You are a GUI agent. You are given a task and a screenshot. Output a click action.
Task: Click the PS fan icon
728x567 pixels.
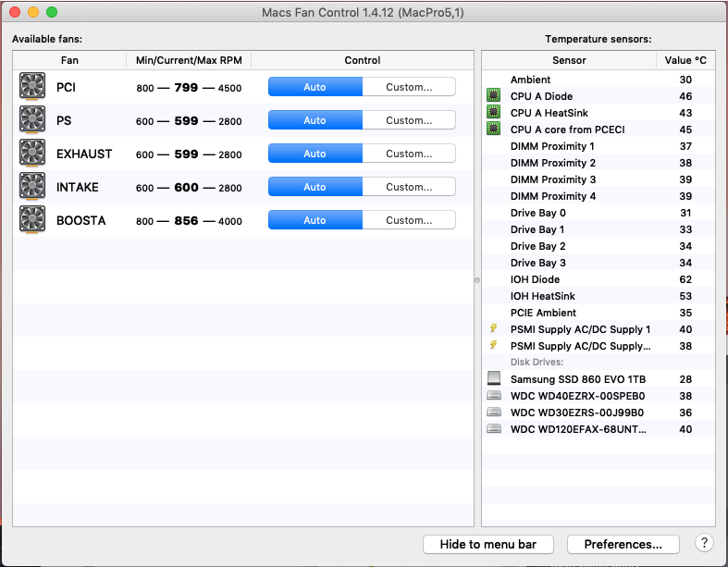(x=32, y=119)
